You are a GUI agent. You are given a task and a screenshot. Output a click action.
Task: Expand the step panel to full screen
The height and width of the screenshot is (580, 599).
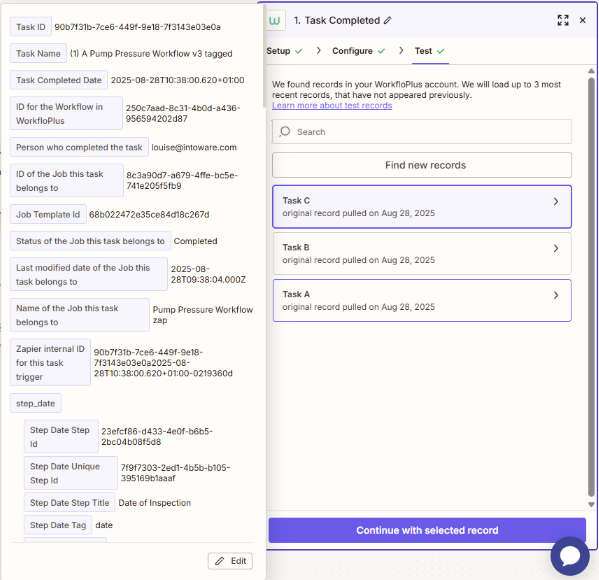tap(563, 20)
